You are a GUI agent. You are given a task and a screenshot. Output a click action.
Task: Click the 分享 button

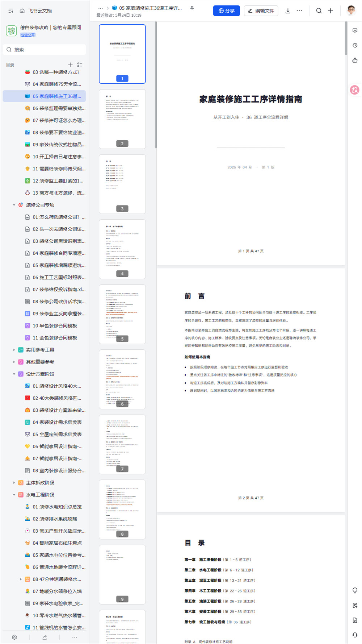227,11
